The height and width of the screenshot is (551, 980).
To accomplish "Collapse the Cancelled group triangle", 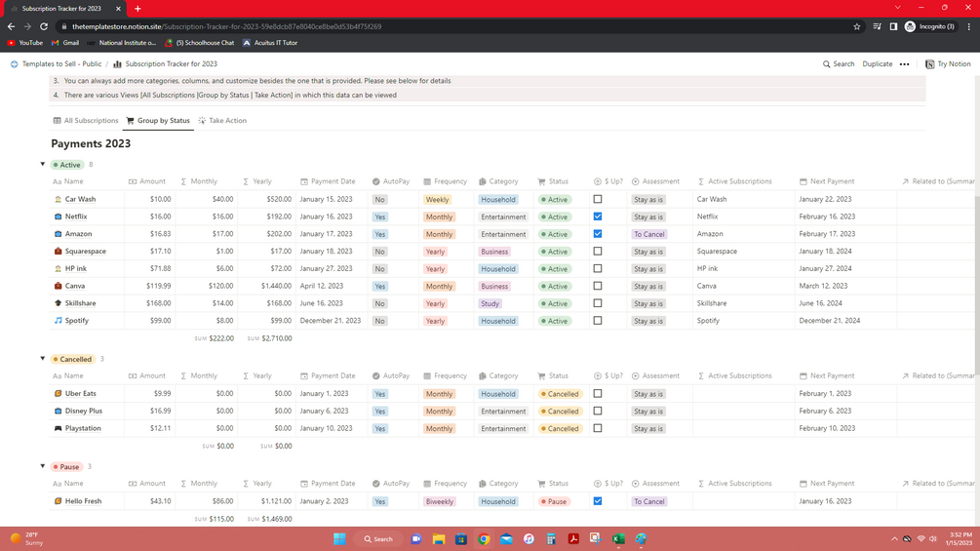I will point(43,359).
